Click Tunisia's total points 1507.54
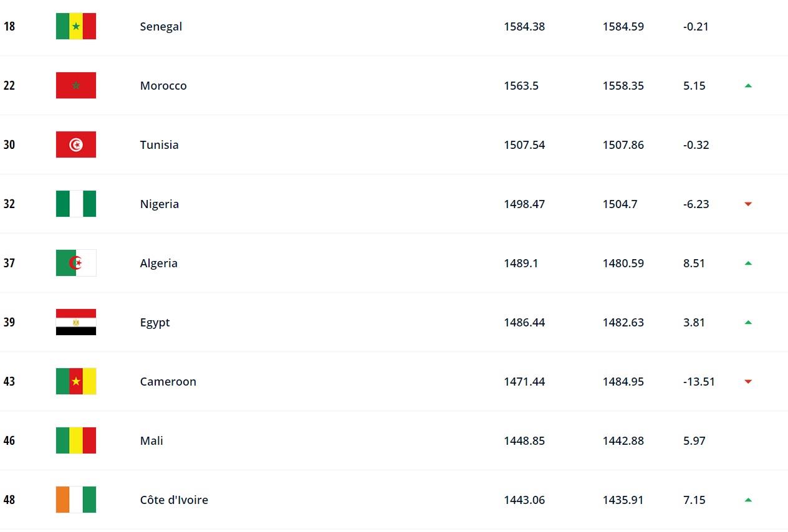The image size is (788, 532). click(x=524, y=145)
